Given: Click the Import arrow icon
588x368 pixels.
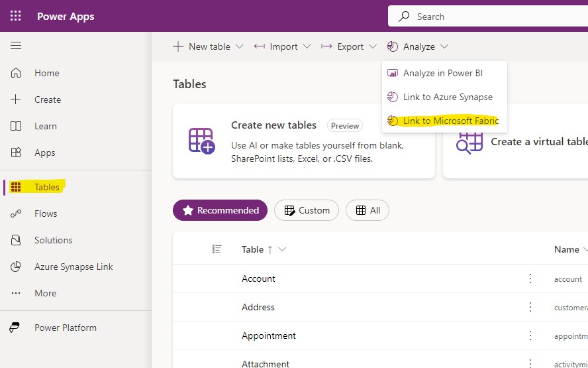Looking at the screenshot, I should point(259,46).
